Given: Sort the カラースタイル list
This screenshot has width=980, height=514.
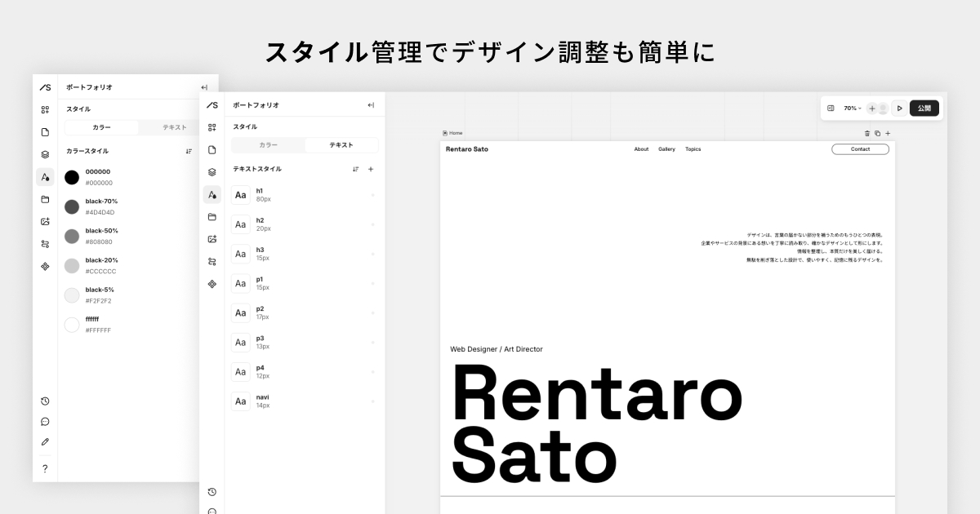Looking at the screenshot, I should pyautogui.click(x=189, y=151).
